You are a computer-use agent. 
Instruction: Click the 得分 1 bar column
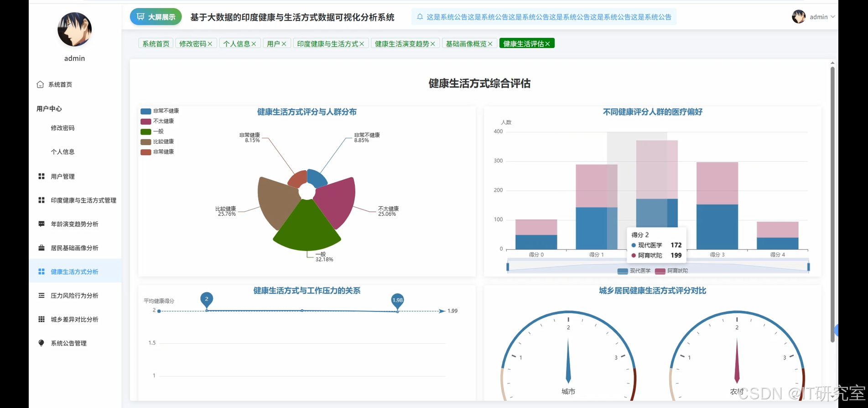point(596,207)
